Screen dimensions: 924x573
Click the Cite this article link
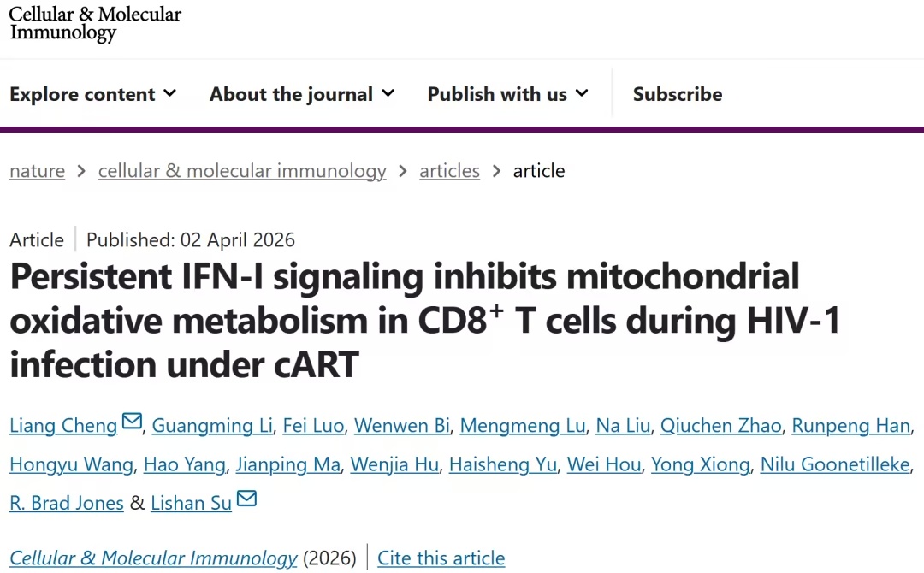point(441,558)
